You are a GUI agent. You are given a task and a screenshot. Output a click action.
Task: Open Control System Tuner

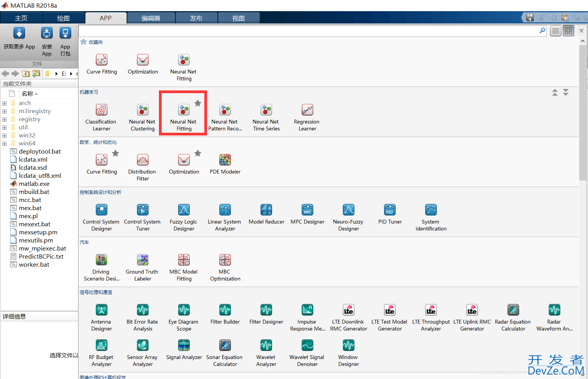142,217
